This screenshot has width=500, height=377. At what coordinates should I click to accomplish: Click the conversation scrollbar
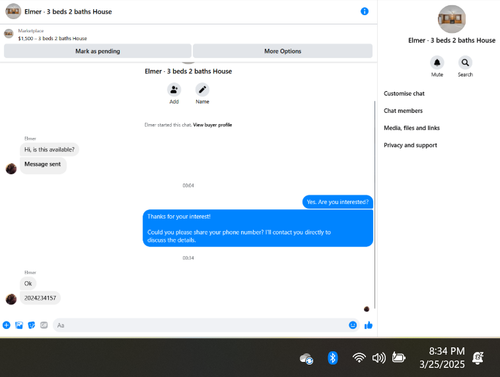[x=375, y=205]
